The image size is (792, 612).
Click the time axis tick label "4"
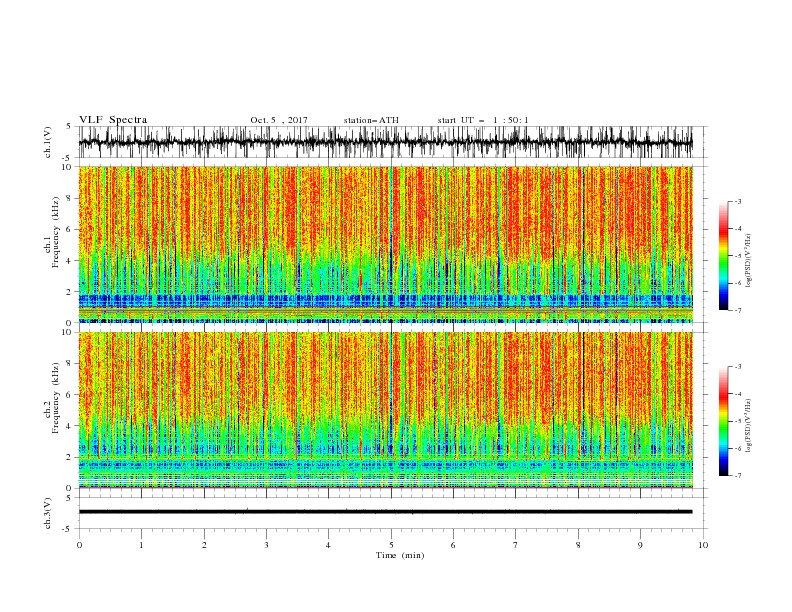click(329, 545)
